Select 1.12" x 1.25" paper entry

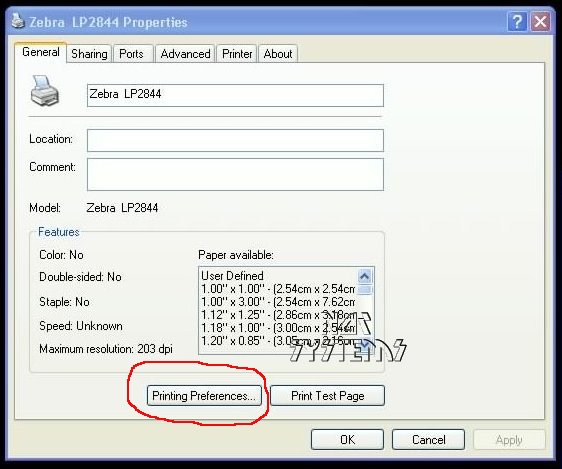[x=278, y=315]
